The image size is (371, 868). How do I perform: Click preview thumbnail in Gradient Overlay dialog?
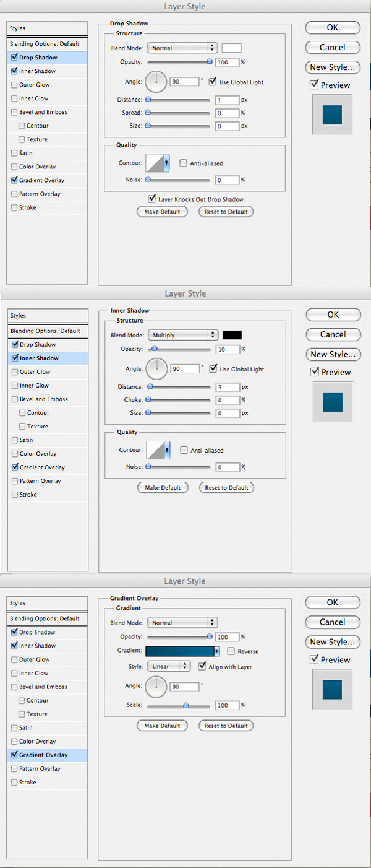[332, 689]
